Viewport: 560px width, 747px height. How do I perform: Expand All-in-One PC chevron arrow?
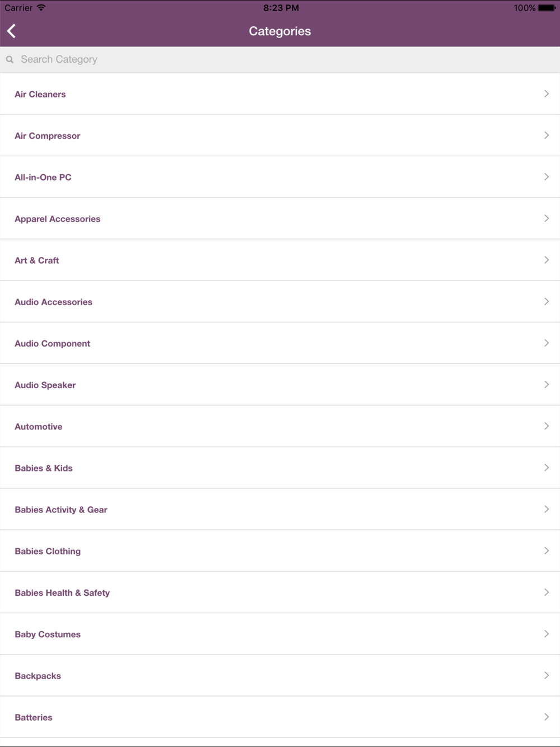[547, 177]
